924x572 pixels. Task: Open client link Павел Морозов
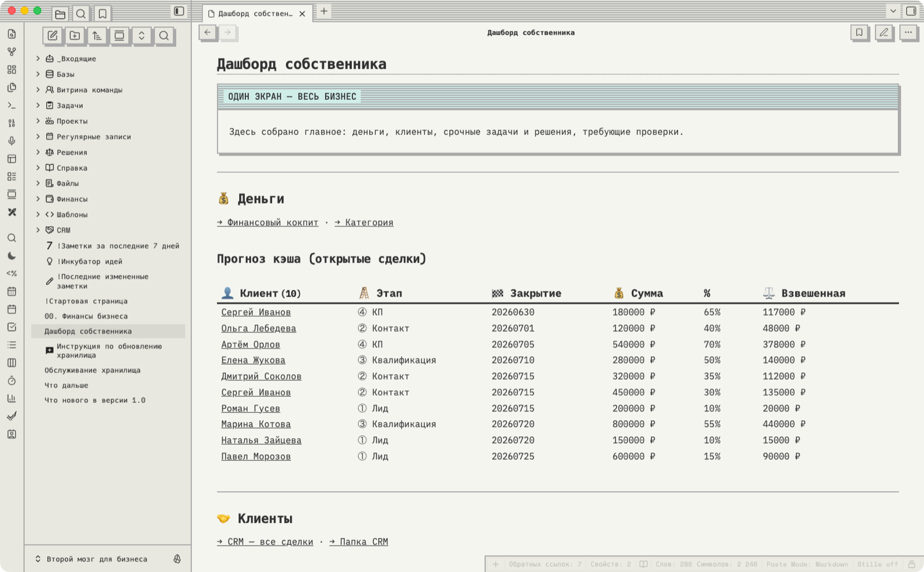pyautogui.click(x=256, y=457)
